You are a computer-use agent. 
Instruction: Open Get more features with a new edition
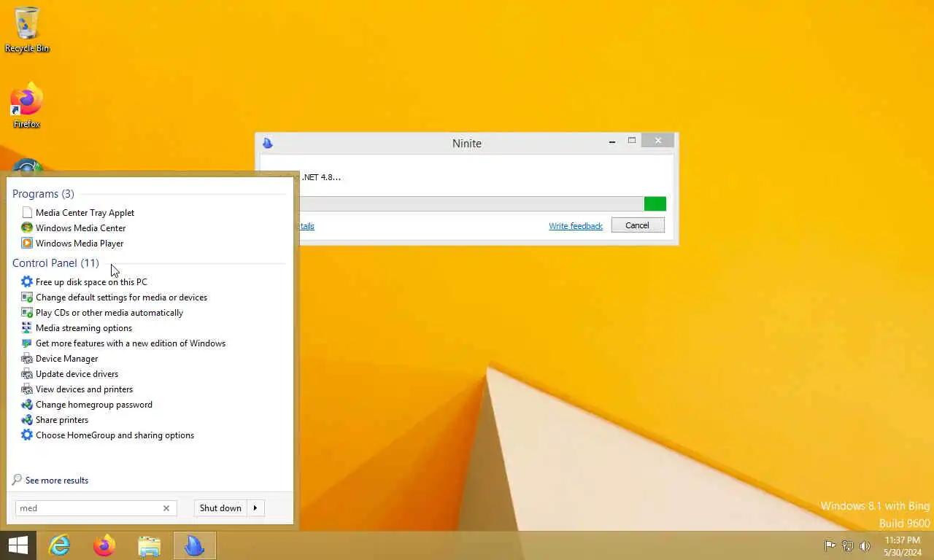click(x=131, y=343)
